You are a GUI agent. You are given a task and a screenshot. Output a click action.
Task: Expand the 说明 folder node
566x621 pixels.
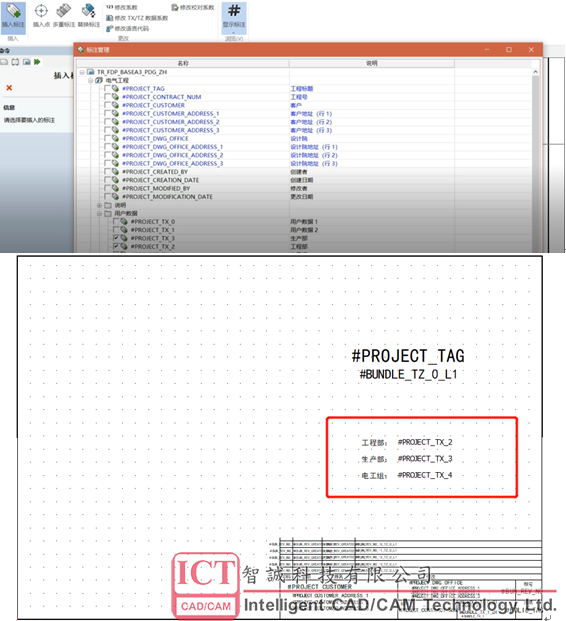pos(99,205)
